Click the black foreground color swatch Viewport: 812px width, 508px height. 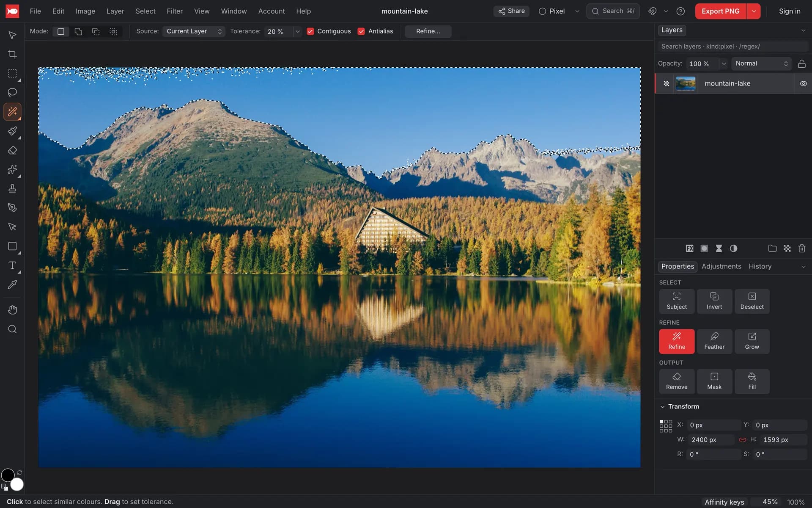click(8, 475)
